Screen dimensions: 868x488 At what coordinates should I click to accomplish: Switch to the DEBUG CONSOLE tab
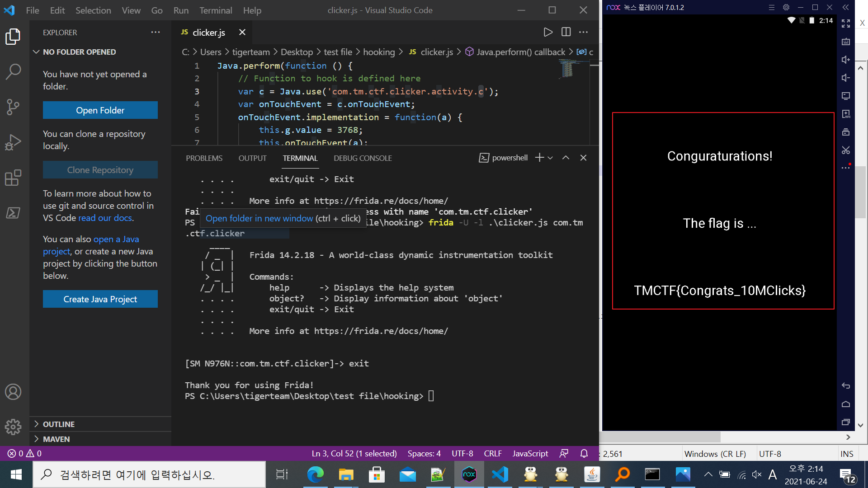click(x=363, y=158)
